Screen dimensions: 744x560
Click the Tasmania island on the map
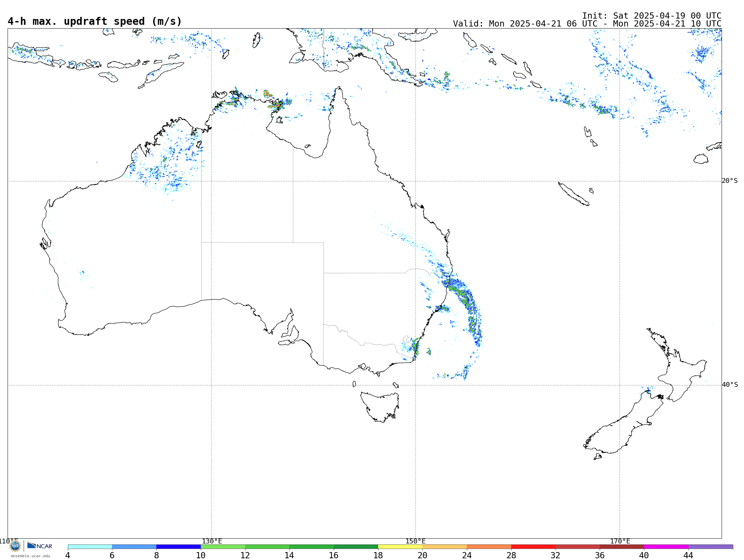(380, 406)
